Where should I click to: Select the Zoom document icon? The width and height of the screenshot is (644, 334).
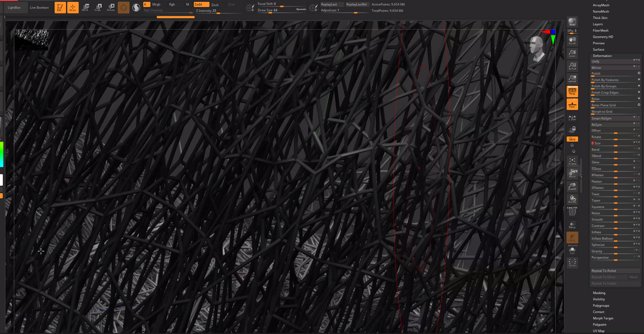point(572,53)
